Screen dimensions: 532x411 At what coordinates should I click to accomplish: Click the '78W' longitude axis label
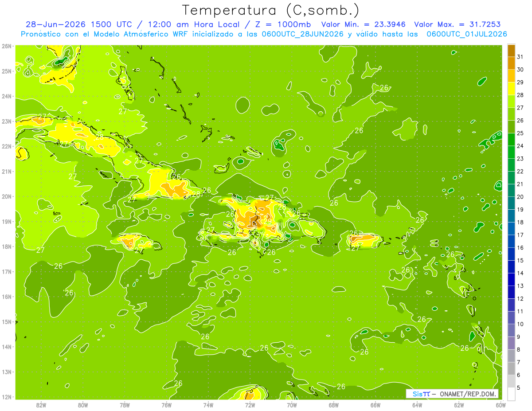(x=125, y=405)
